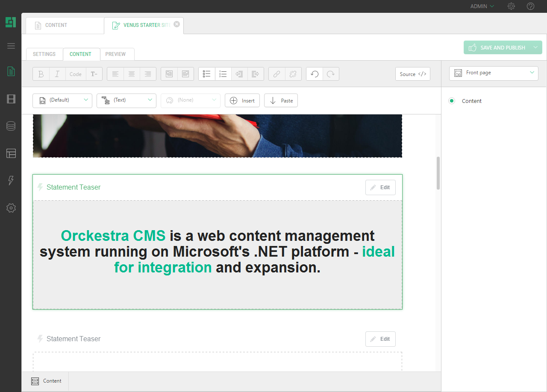Toggle the hamburger menu in sidebar
This screenshot has height=392, width=547.
coord(11,46)
